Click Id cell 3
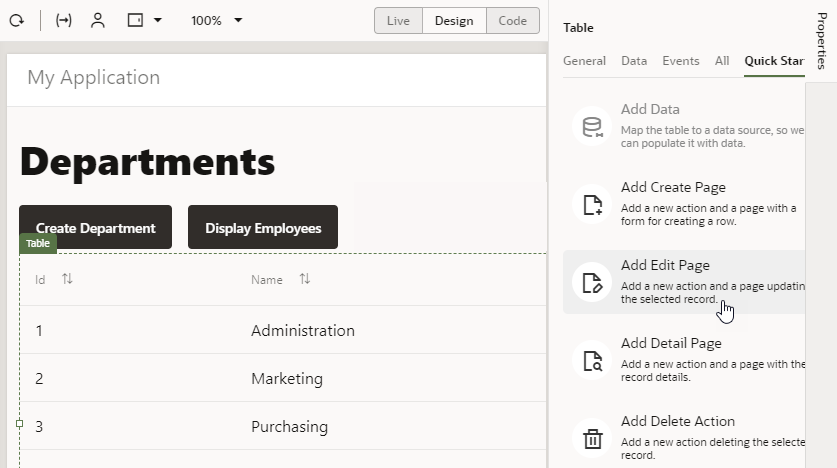Image resolution: width=837 pixels, height=468 pixels. (39, 427)
